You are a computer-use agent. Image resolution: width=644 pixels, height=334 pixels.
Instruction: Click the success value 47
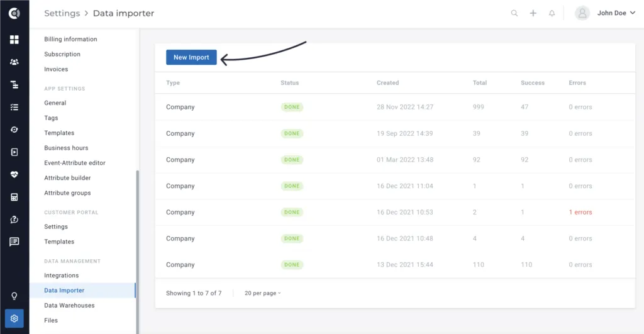point(525,107)
